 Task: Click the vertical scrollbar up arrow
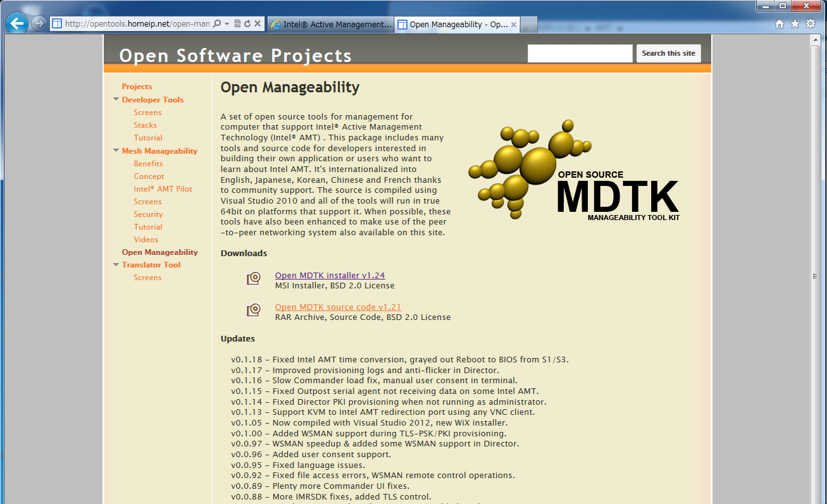point(816,40)
